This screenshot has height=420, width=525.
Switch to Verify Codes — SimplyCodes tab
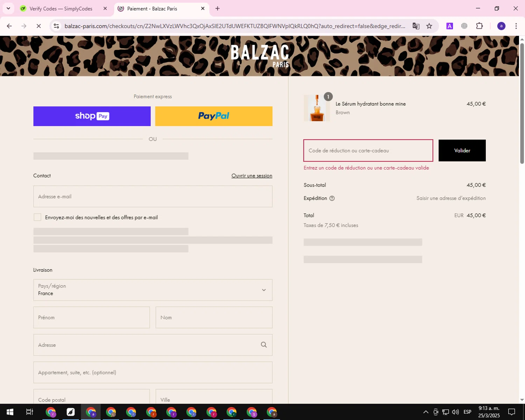(x=61, y=8)
